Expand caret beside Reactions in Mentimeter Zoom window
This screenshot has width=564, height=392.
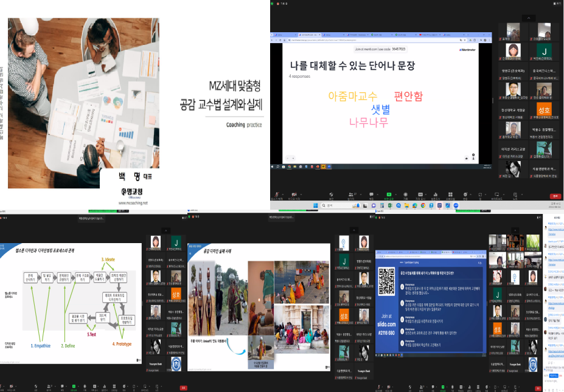[x=470, y=194]
